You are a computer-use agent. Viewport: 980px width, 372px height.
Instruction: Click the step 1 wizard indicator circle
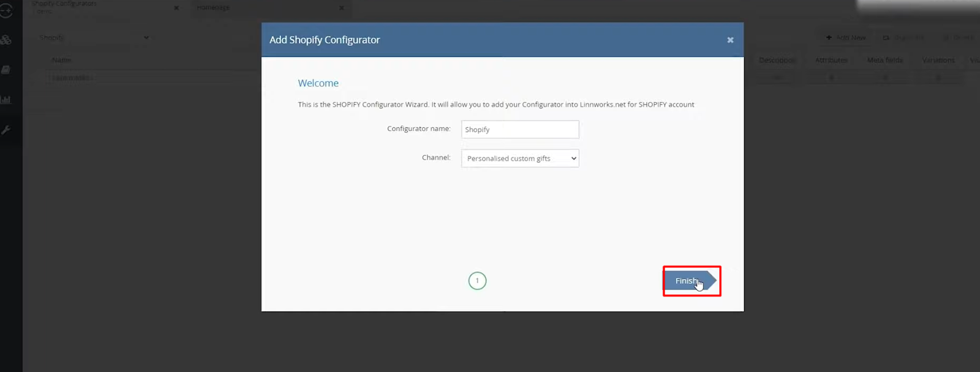coord(477,281)
